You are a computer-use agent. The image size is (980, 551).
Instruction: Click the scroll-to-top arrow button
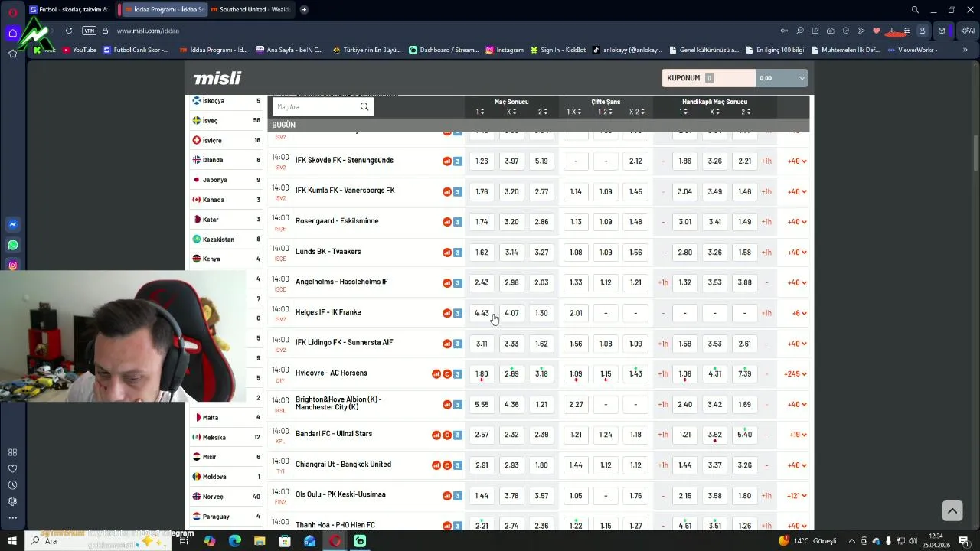point(952,510)
